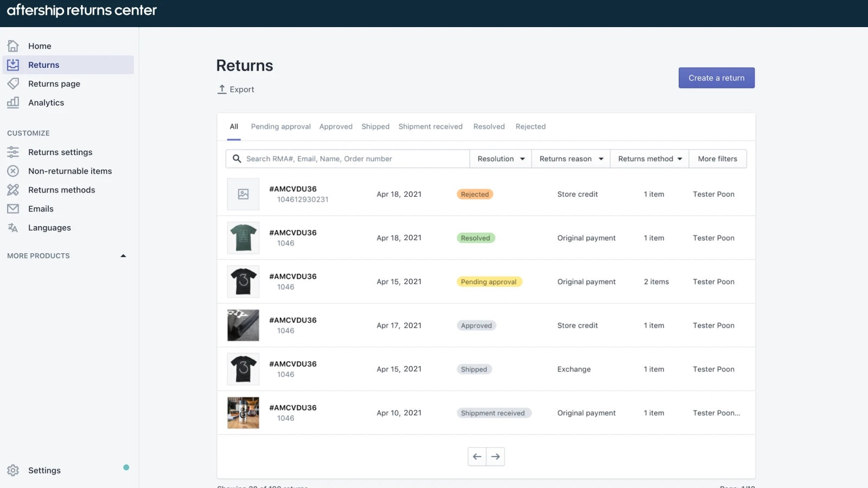Open the Returns method dropdown

tap(649, 159)
